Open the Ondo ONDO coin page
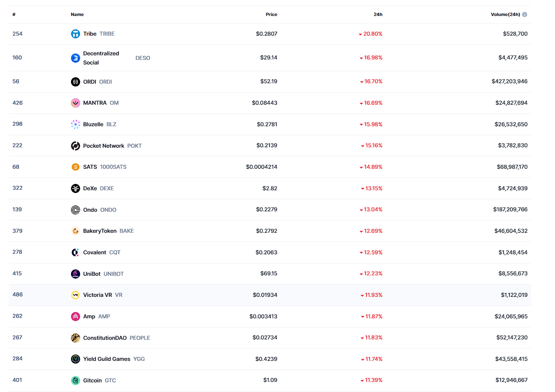This screenshot has width=555, height=392. point(99,210)
